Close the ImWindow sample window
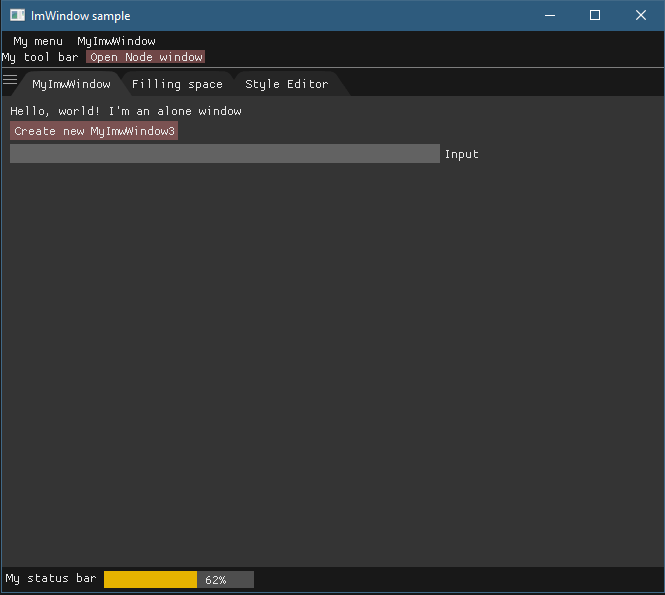 coord(641,15)
